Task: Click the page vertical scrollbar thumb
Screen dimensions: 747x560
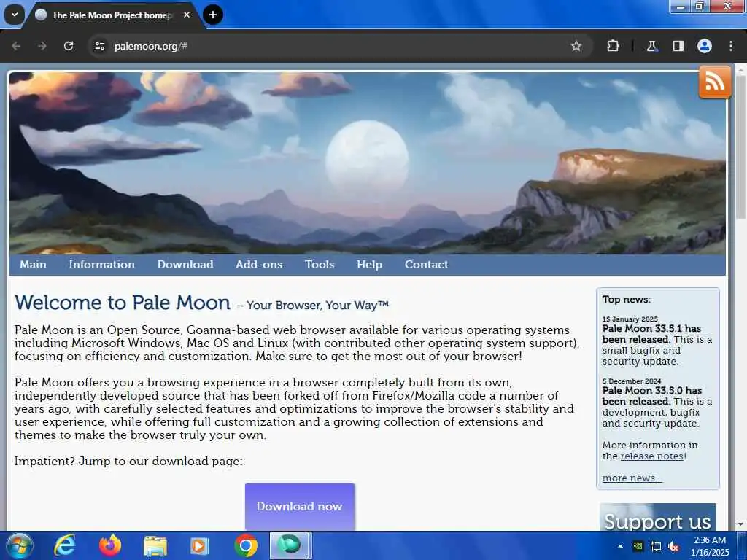Action: tap(741, 147)
